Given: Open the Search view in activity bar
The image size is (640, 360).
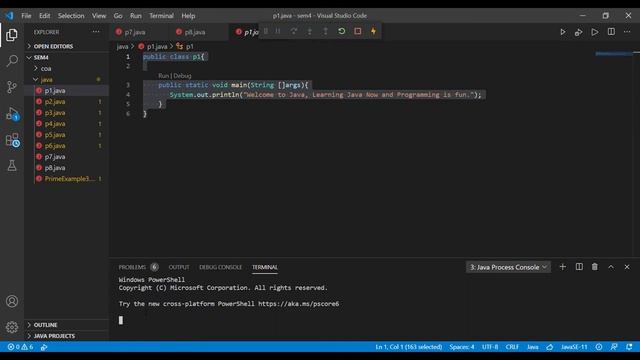Looking at the screenshot, I should 12,61.
